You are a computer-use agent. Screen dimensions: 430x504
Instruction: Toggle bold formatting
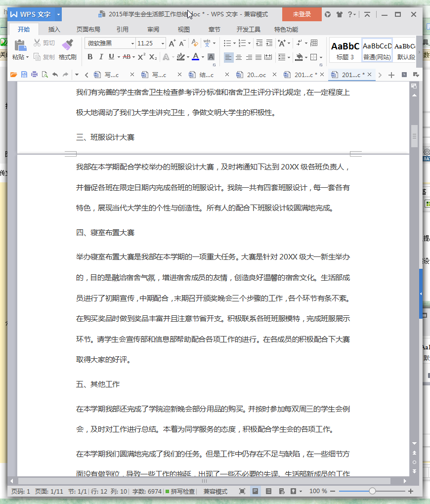(90, 57)
